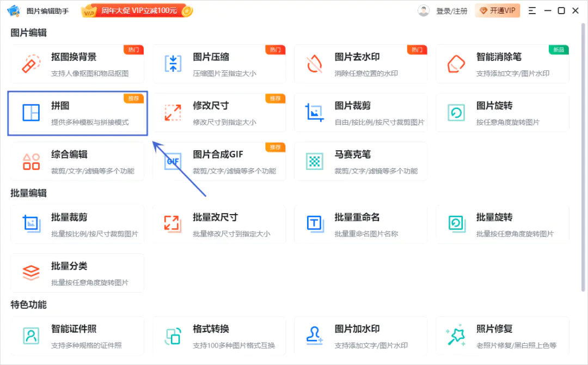Select the 图片裁剪 crop icon
Screen dimensions: 588x365
314,113
